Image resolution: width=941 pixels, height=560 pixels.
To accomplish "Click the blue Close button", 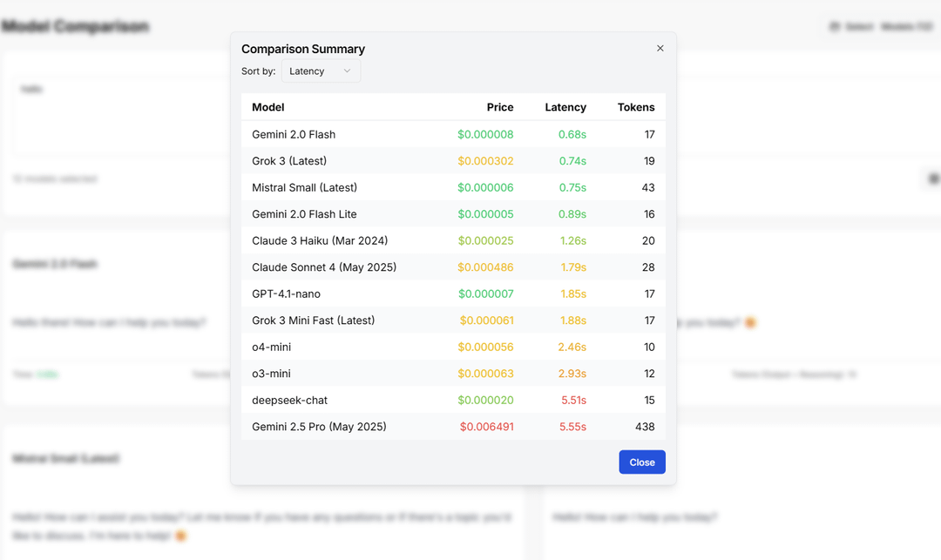I will [x=642, y=462].
